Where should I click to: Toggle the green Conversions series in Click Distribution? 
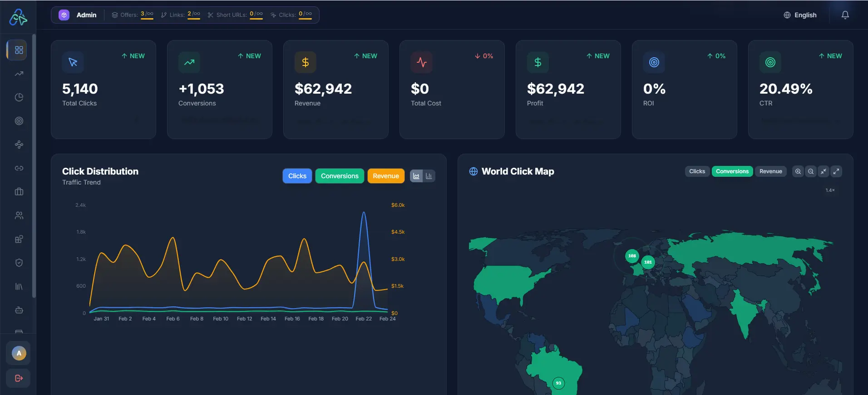pos(340,176)
